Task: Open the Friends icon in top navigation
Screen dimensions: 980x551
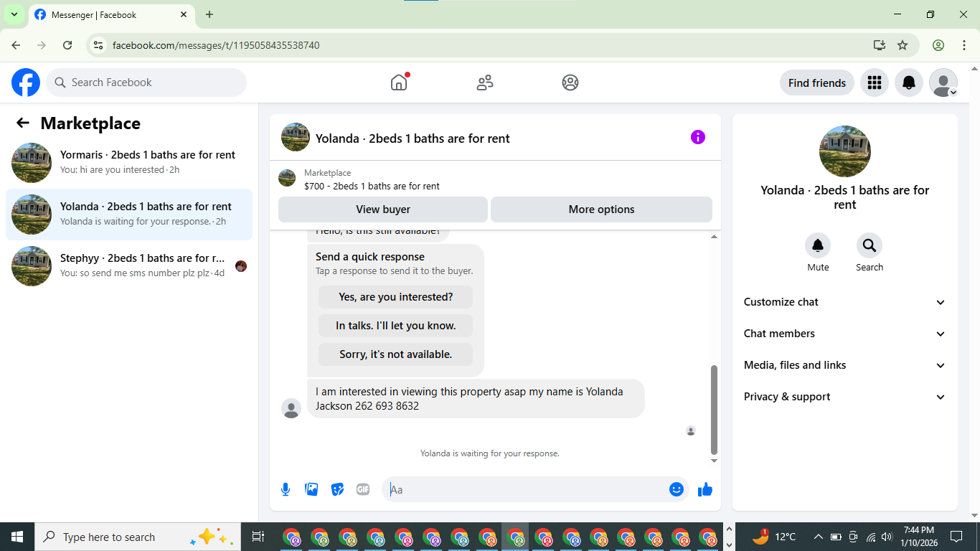Action: pos(485,83)
